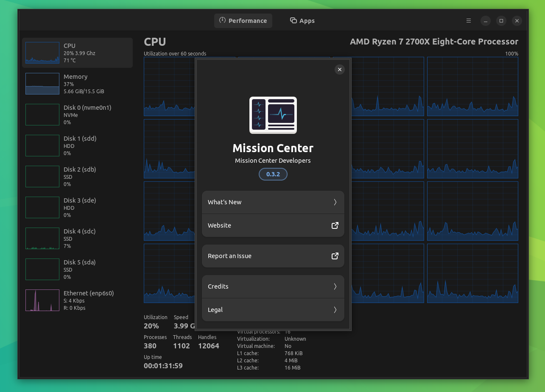Open the Website external link icon
Viewport: 545px width, 392px height.
point(335,225)
